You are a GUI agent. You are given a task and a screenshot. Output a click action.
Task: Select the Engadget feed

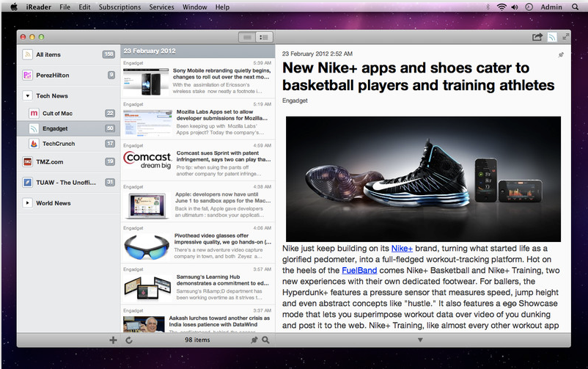pyautogui.click(x=69, y=128)
